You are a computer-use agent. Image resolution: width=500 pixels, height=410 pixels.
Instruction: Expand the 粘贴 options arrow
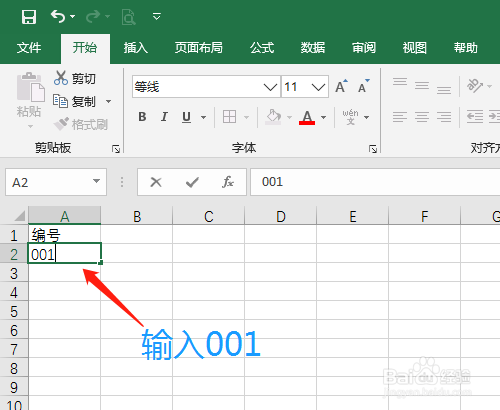click(30, 126)
